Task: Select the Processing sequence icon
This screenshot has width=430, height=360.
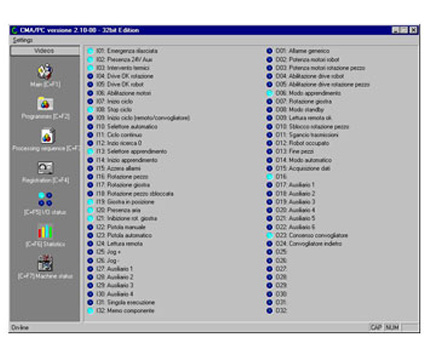Action: (x=47, y=136)
